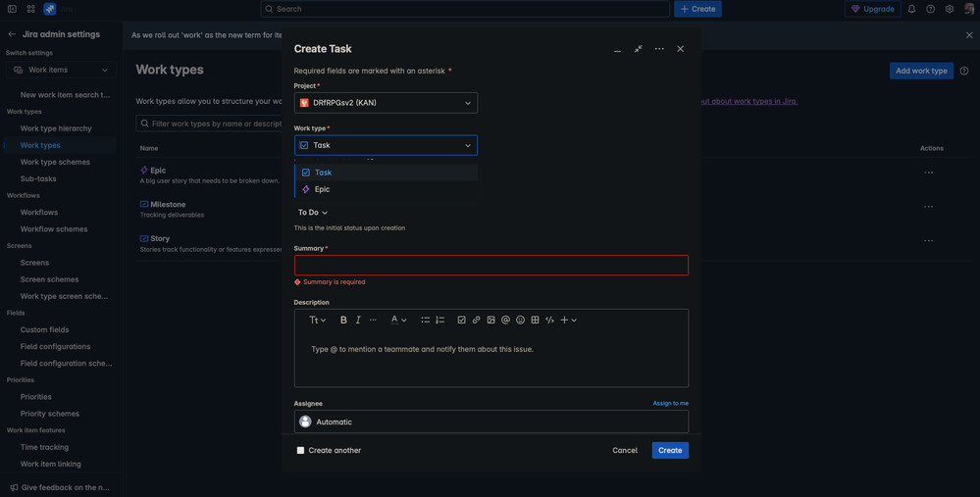The width and height of the screenshot is (980, 497).
Task: Insert @ mention in description
Action: pyautogui.click(x=505, y=320)
